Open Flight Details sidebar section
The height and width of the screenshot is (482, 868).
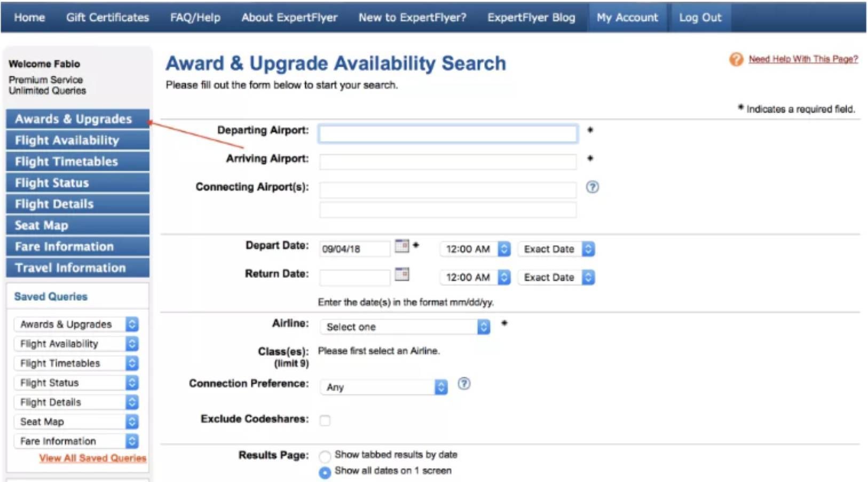tap(77, 204)
